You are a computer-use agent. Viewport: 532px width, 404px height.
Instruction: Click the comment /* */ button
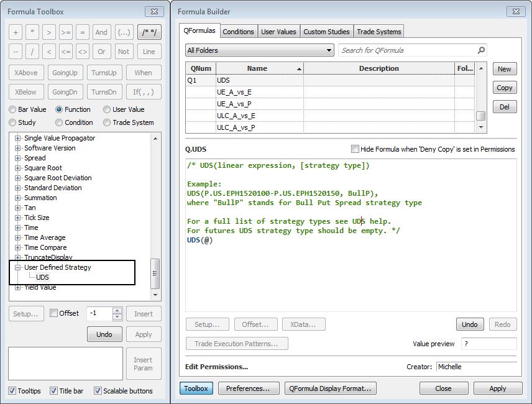[149, 32]
